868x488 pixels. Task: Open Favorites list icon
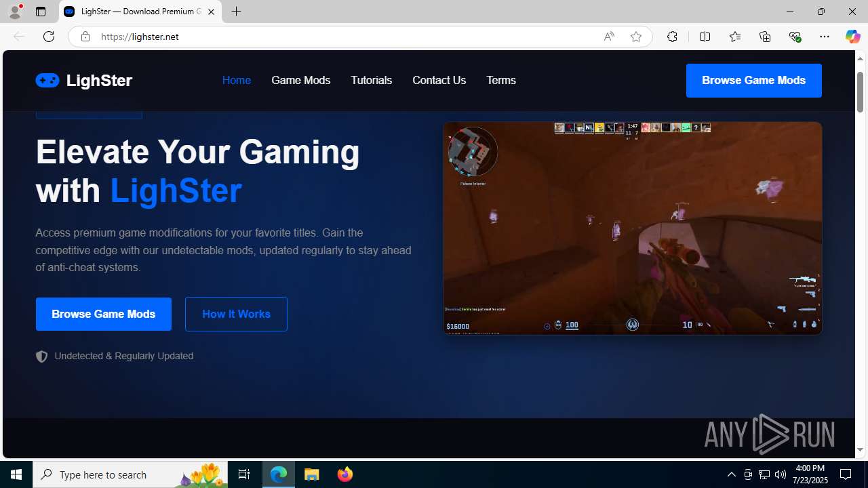tap(734, 37)
